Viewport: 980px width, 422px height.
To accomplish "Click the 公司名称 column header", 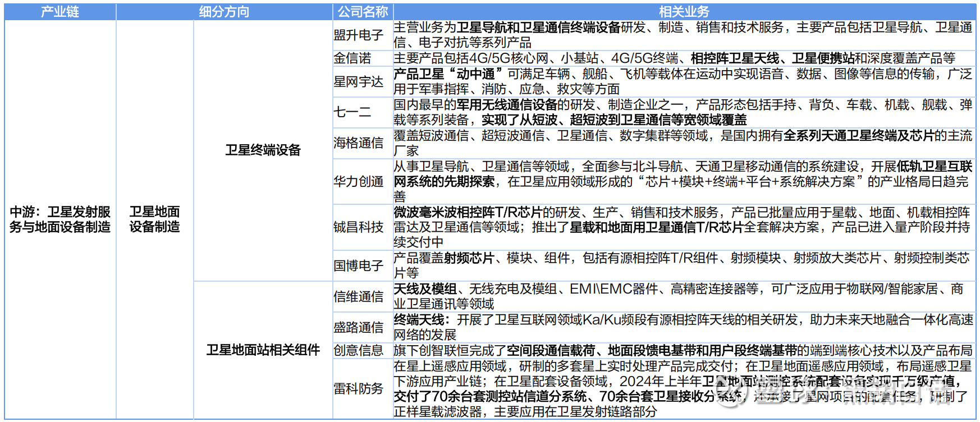I will point(363,11).
